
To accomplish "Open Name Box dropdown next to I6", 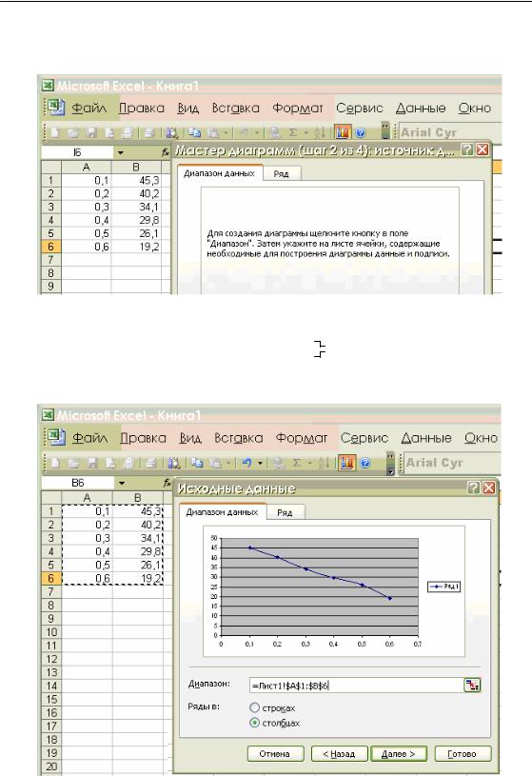I will [121, 153].
